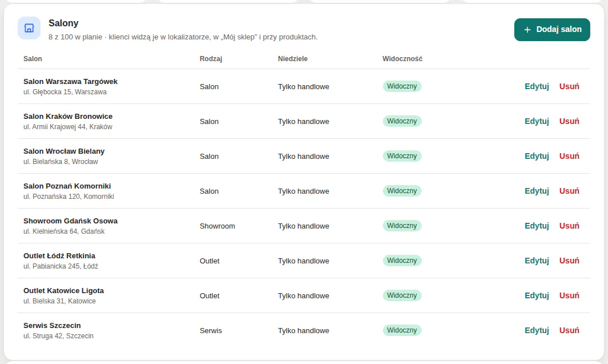Edit Outlet Katowice Ligota
The image size is (608, 364).
click(x=537, y=296)
